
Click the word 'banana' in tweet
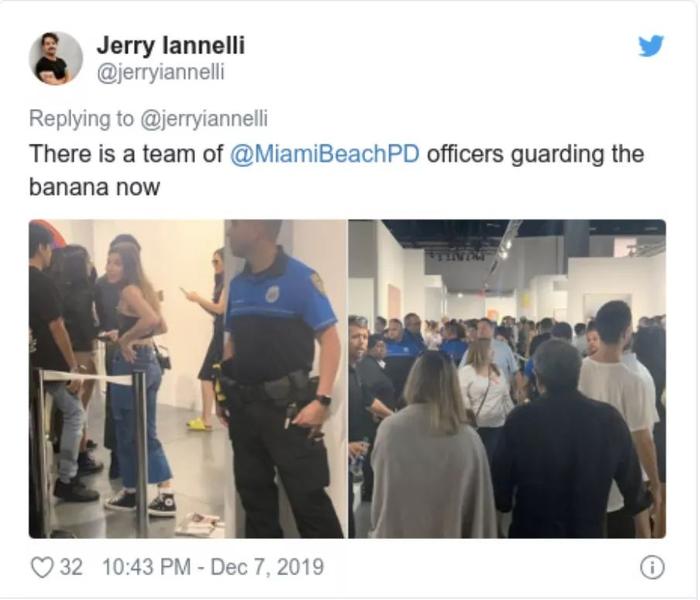(x=69, y=187)
